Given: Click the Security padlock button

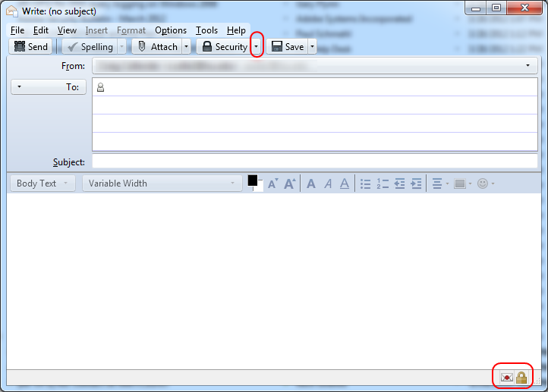Looking at the screenshot, I should pos(225,46).
